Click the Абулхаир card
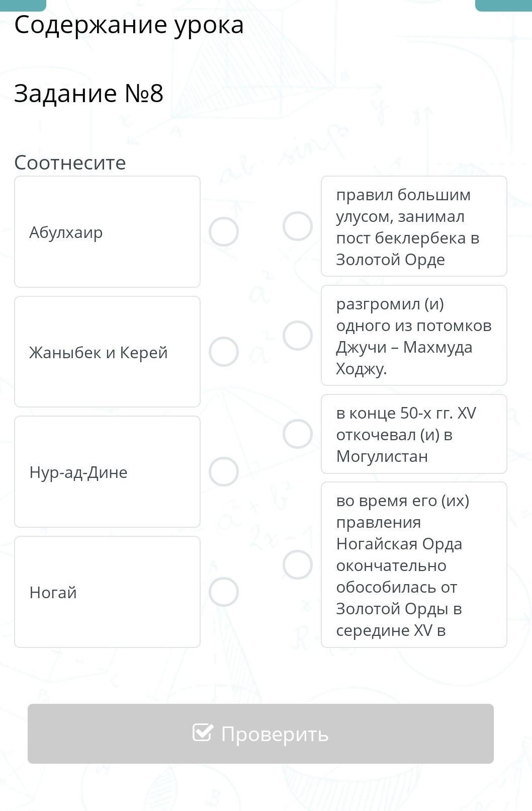 (x=107, y=232)
